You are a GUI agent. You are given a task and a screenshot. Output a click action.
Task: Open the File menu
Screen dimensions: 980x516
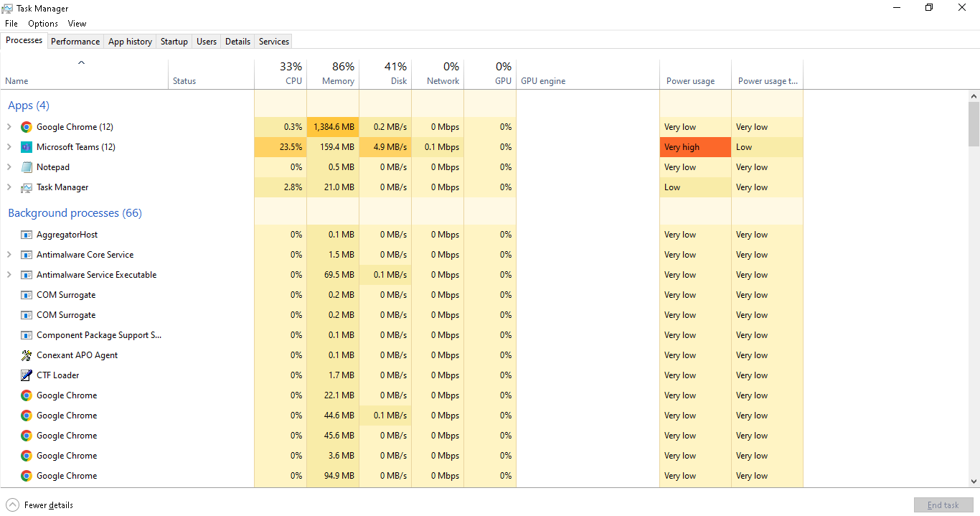coord(11,24)
